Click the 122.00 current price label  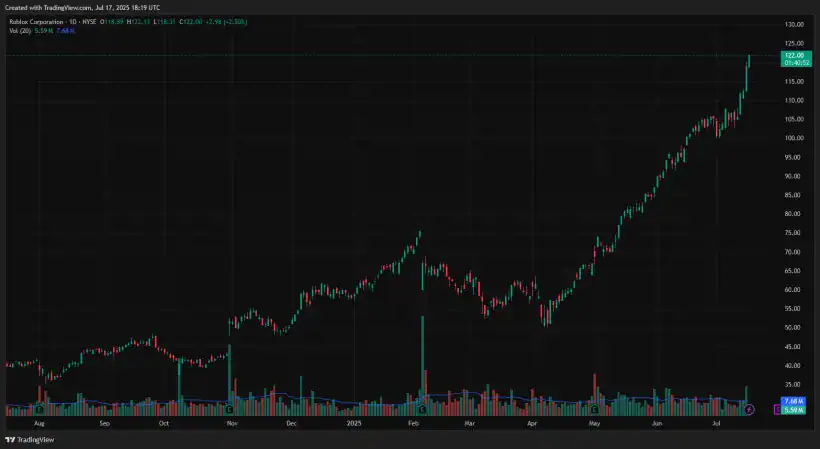click(793, 57)
